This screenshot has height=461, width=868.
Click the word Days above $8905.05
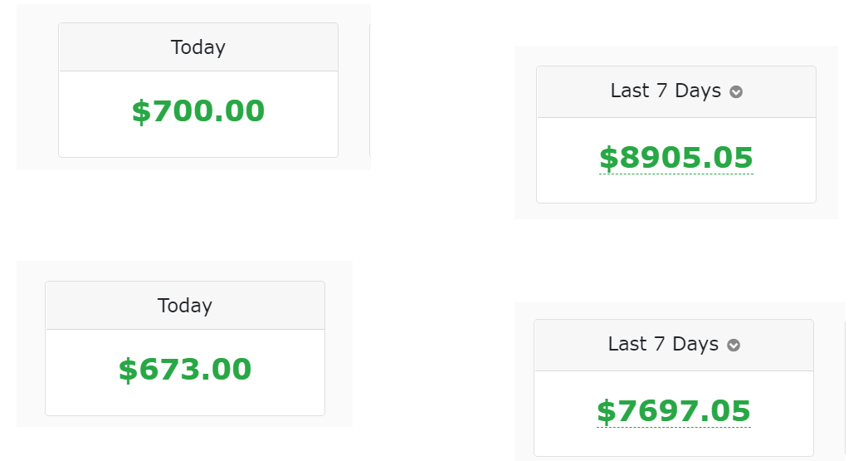[x=698, y=91]
